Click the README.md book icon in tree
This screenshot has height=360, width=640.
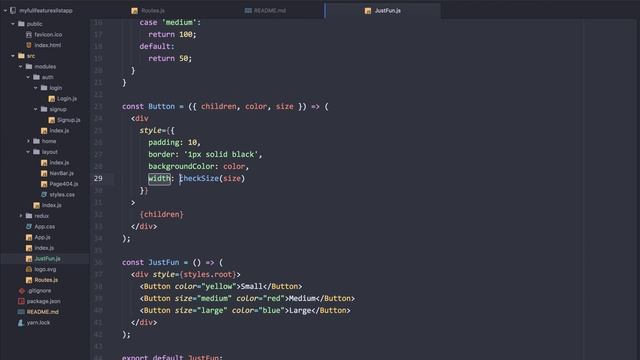pyautogui.click(x=21, y=312)
